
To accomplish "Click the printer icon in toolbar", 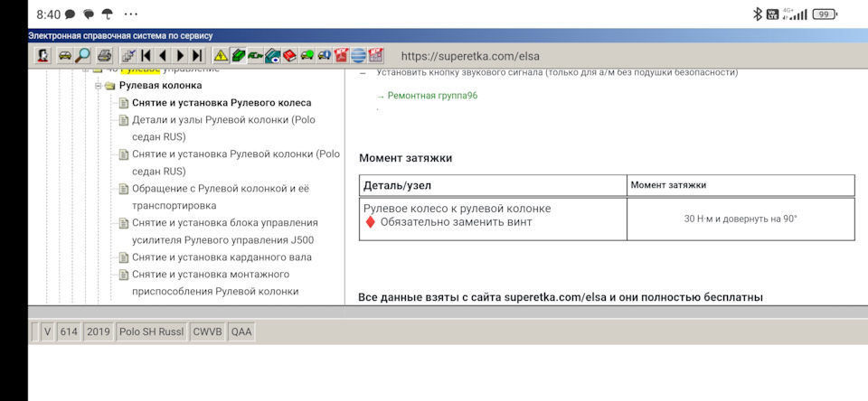I will tap(105, 56).
